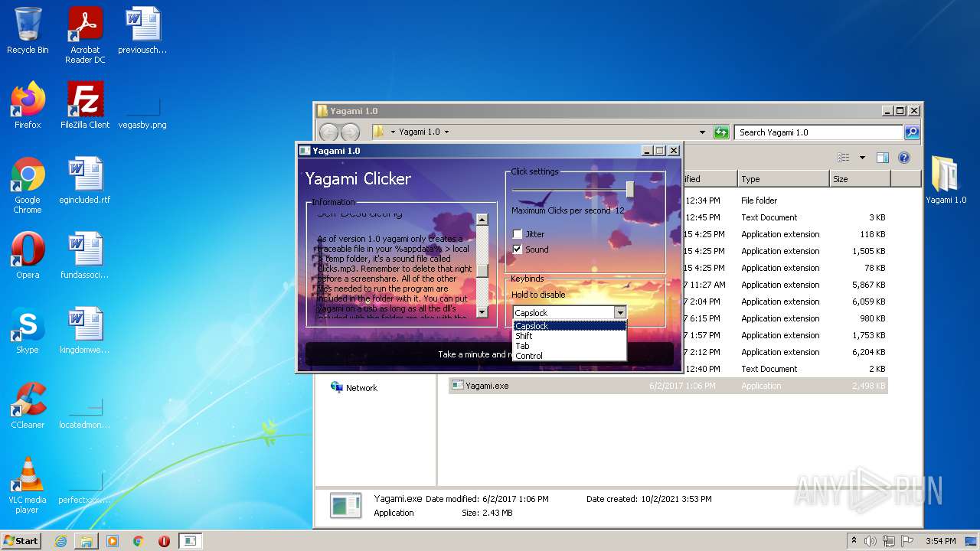Click the search magnifier icon in Explorer
The width and height of the screenshot is (980, 551).
coord(912,132)
